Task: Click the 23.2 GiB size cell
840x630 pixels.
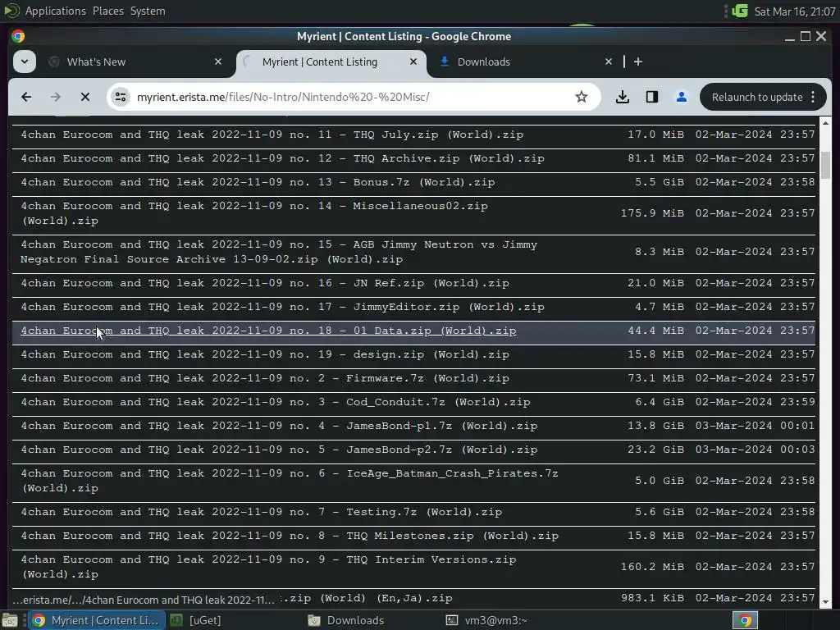Action: click(655, 450)
